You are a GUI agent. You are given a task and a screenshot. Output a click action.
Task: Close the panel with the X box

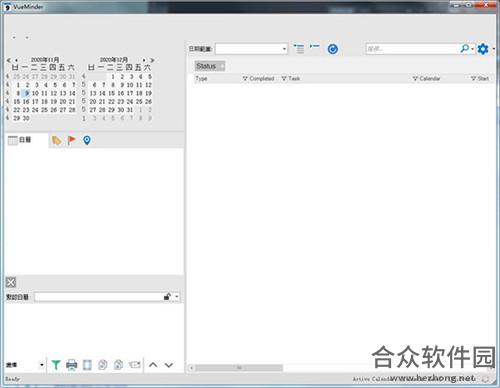click(11, 282)
